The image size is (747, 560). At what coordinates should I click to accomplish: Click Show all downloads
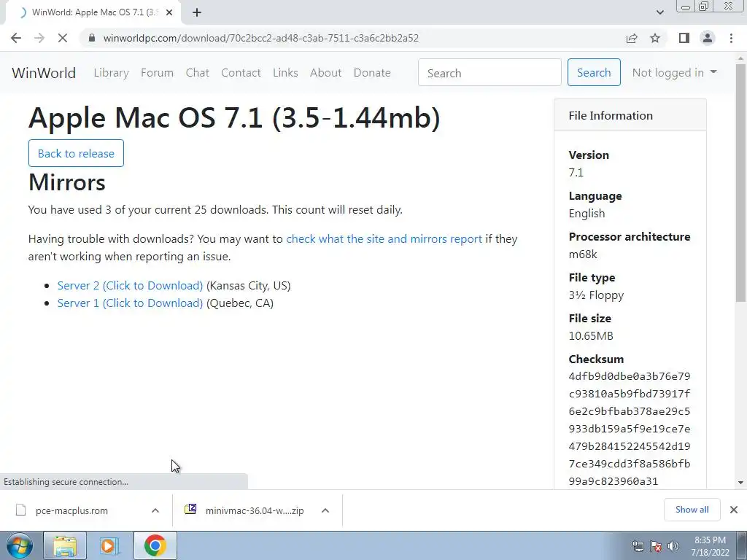coord(692,510)
